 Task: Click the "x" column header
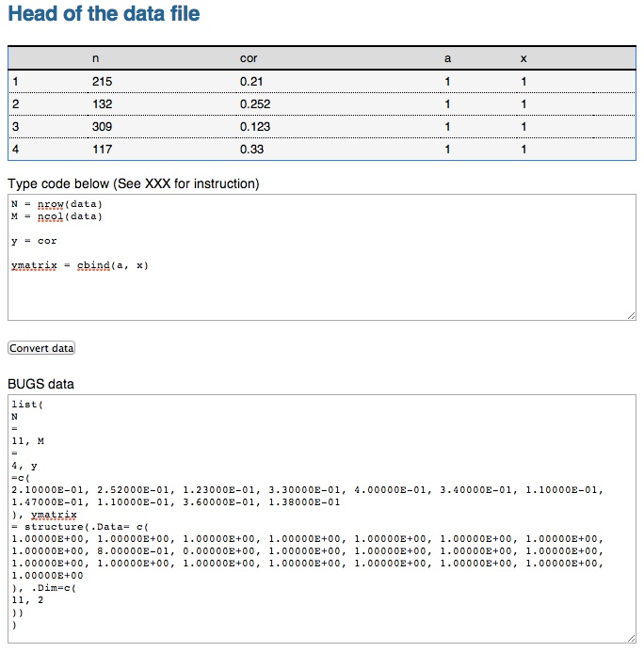click(523, 58)
